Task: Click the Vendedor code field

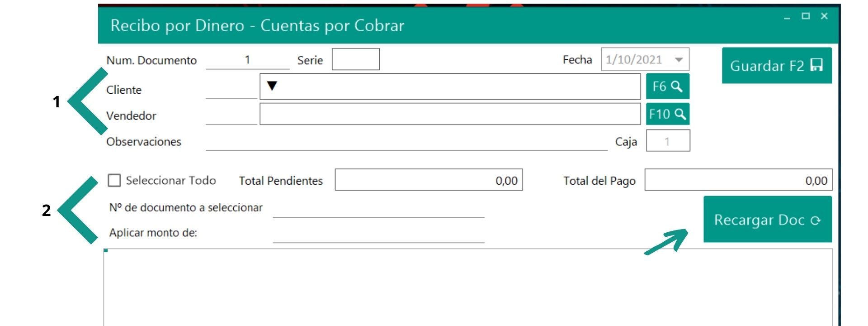Action: 231,115
